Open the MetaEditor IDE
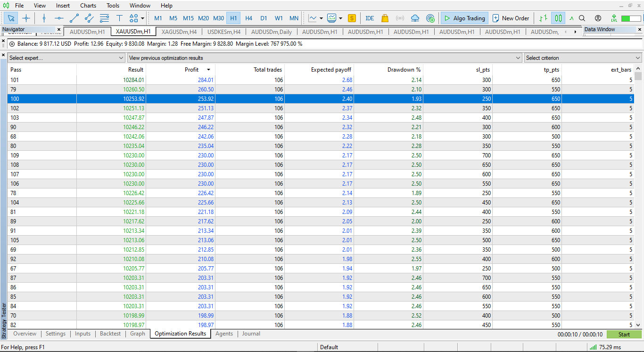 [x=370, y=18]
